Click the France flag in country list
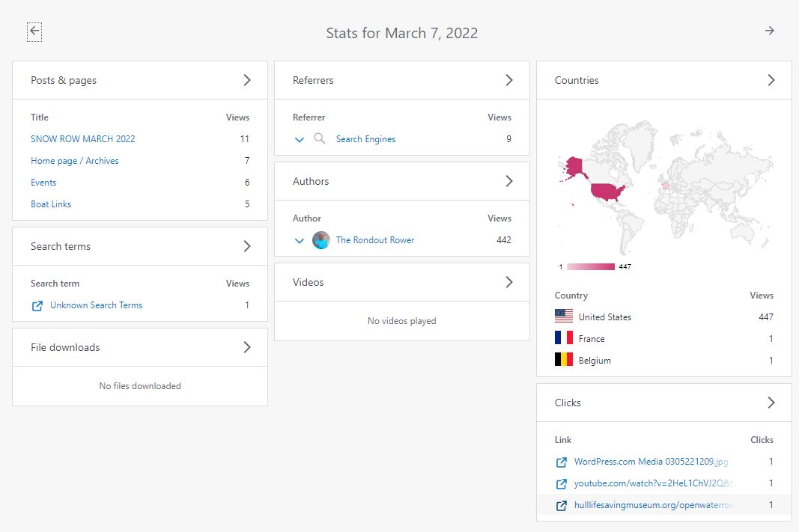 564,338
